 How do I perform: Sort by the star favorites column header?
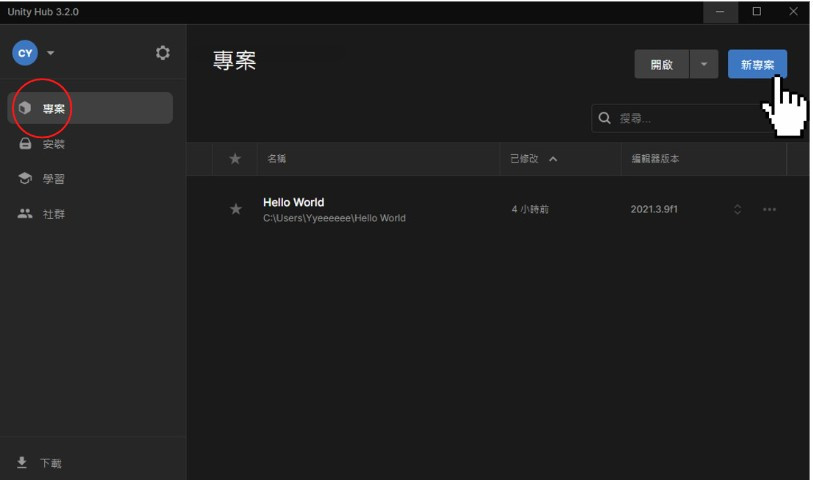[235, 159]
